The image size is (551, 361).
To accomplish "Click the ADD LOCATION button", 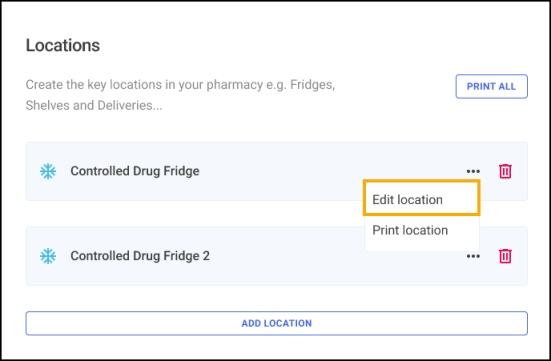I will pyautogui.click(x=276, y=323).
